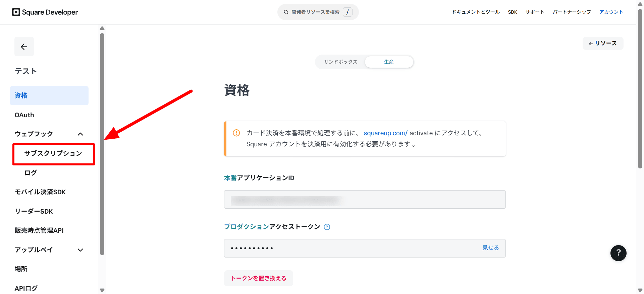Click the ← リソース button
This screenshot has height=294, width=644.
[603, 44]
